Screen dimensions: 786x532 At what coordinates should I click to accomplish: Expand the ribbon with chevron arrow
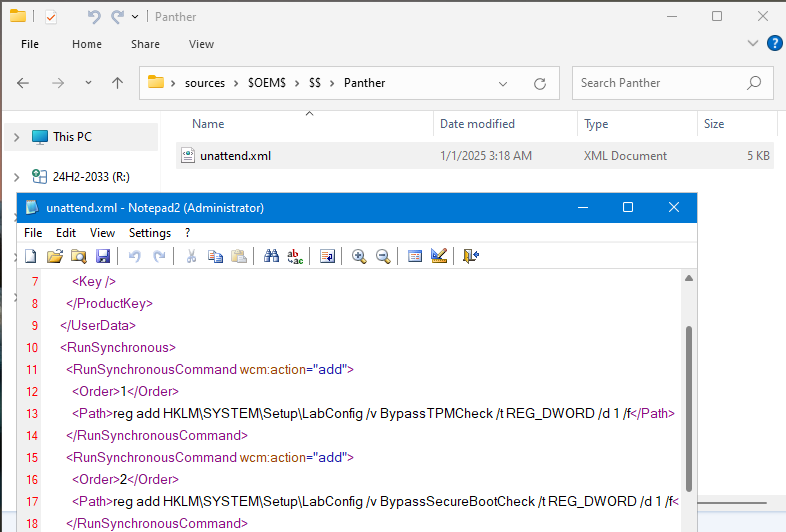tap(752, 43)
